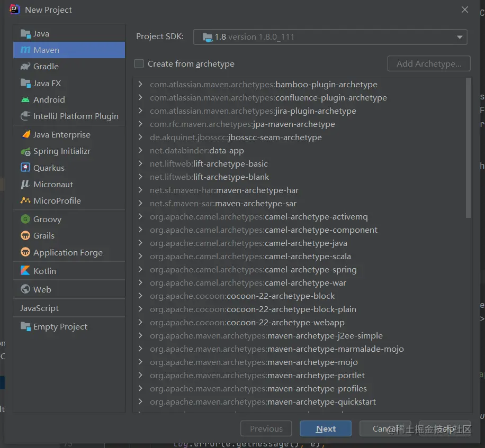This screenshot has height=448, width=485.
Task: Click the IntelliJ Platform Plugin icon
Action: (x=25, y=116)
